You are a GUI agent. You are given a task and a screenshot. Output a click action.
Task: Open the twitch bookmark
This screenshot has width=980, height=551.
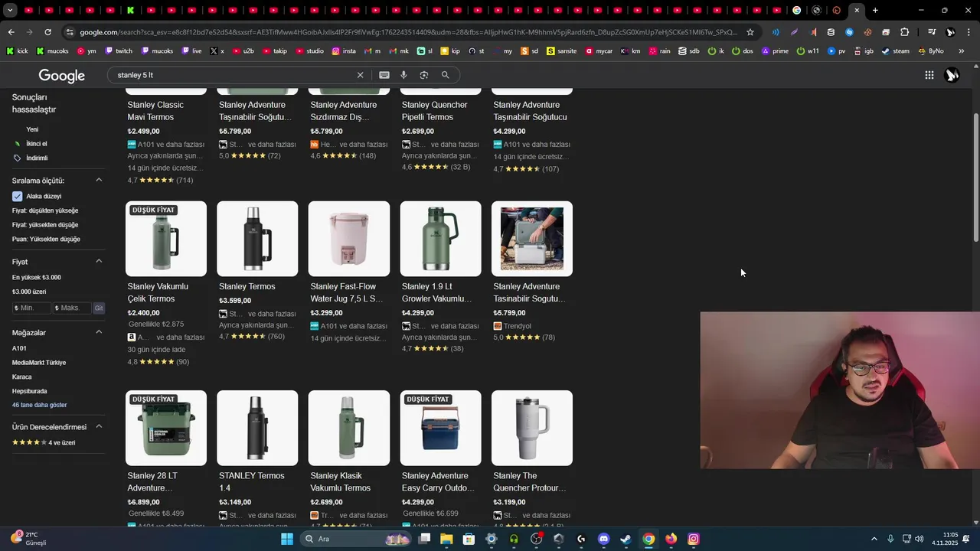click(x=119, y=51)
